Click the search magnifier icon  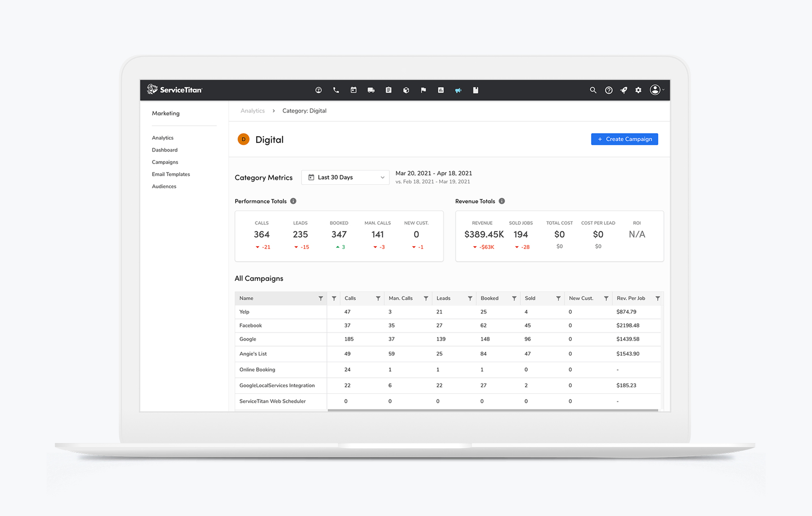[x=593, y=90]
